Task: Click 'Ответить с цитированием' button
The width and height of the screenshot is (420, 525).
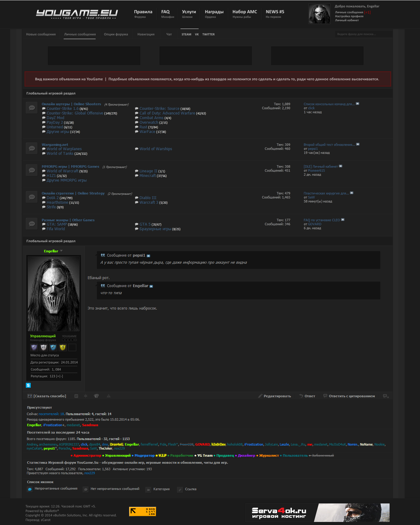Action: (x=349, y=396)
